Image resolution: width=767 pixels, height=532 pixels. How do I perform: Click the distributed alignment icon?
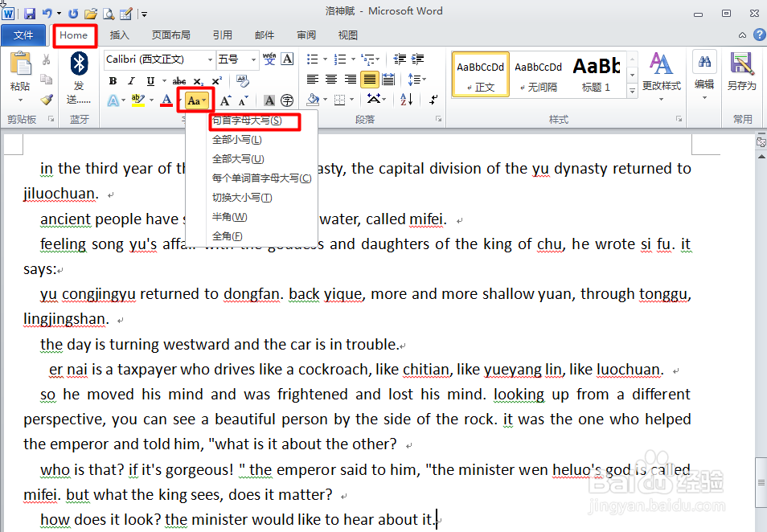tap(388, 80)
